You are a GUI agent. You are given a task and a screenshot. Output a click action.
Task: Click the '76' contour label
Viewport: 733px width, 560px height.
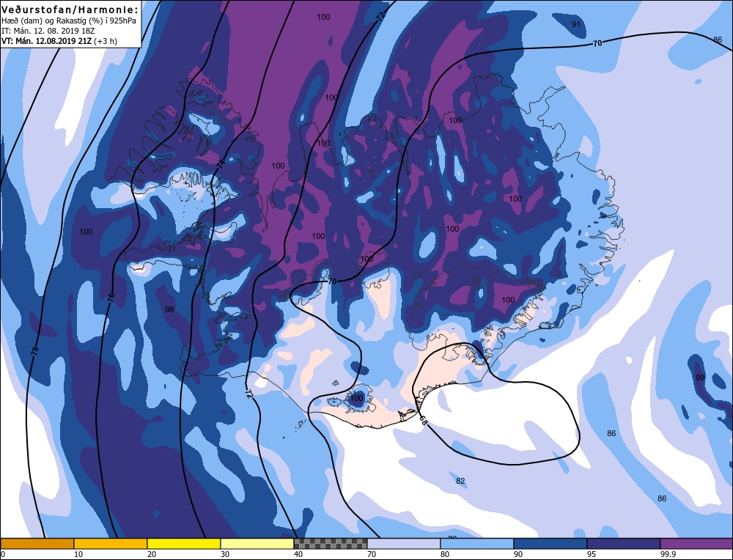click(111, 298)
